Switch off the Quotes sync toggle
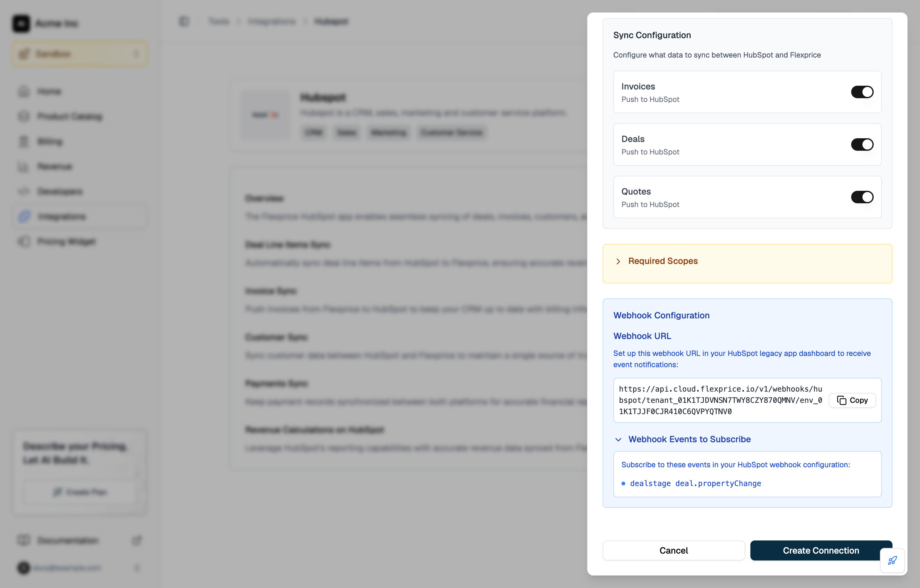Viewport: 920px width, 588px height. click(x=862, y=197)
